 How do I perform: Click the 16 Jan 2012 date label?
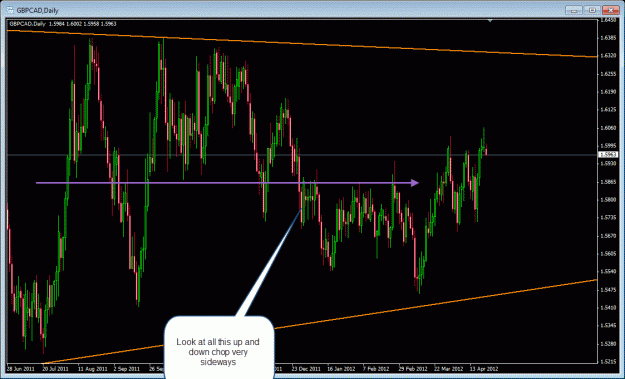pyautogui.click(x=341, y=369)
